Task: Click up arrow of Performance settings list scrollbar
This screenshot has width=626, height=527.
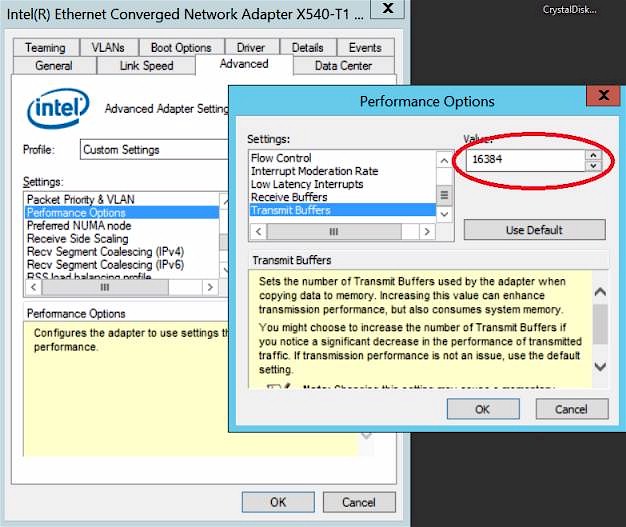Action: click(x=444, y=160)
